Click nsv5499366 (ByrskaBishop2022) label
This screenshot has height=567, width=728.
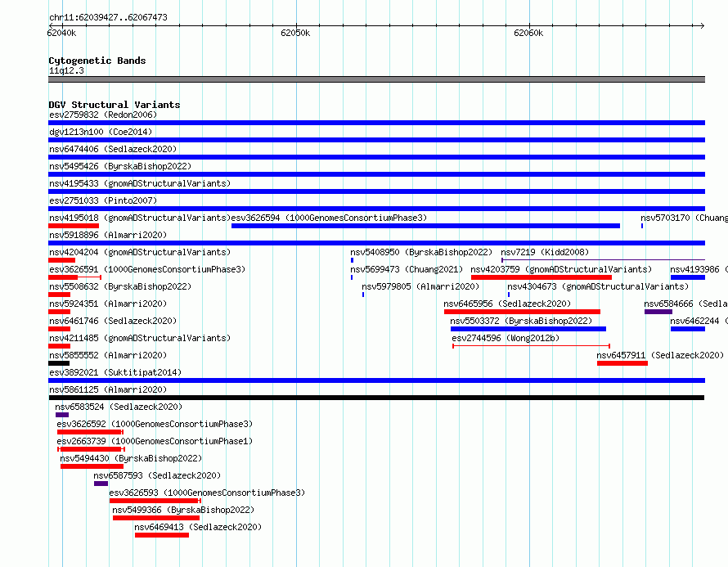tap(183, 510)
